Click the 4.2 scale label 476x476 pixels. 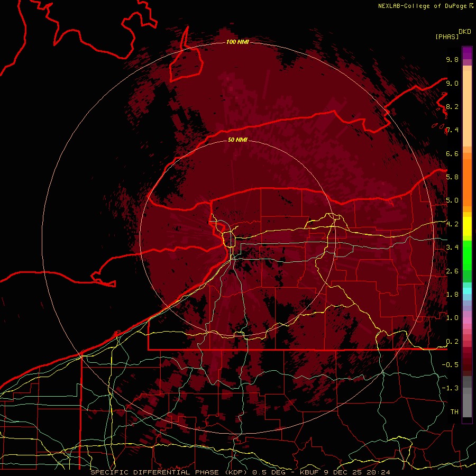pos(452,224)
